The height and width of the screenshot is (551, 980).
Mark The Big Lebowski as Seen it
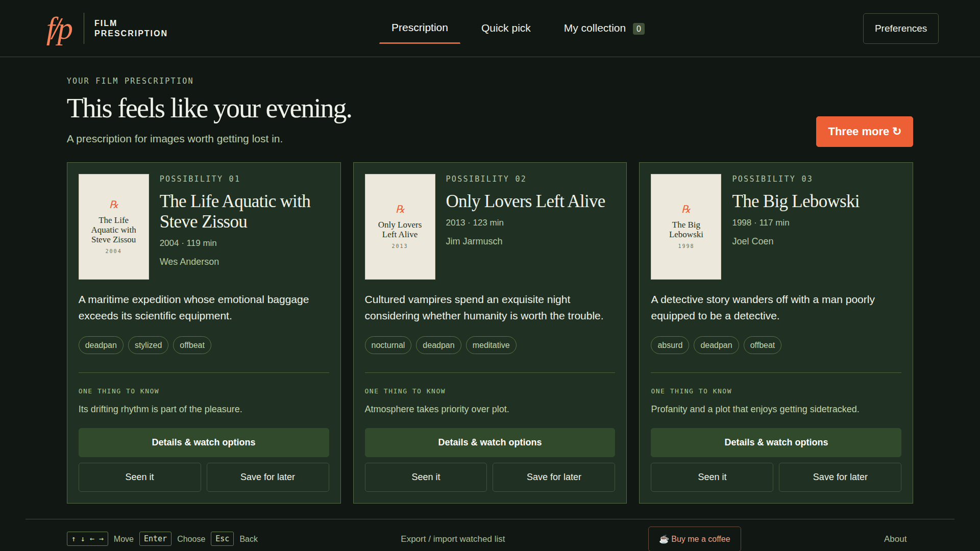pos(712,477)
